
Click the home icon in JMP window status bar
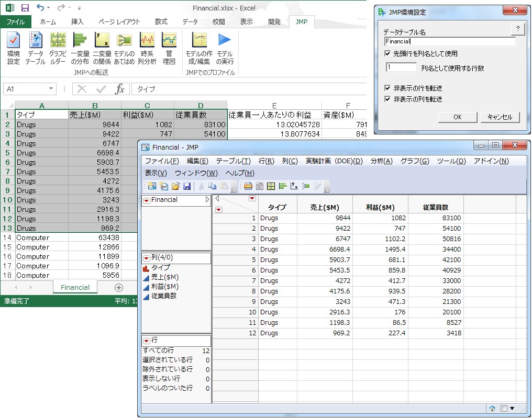pyautogui.click(x=492, y=408)
